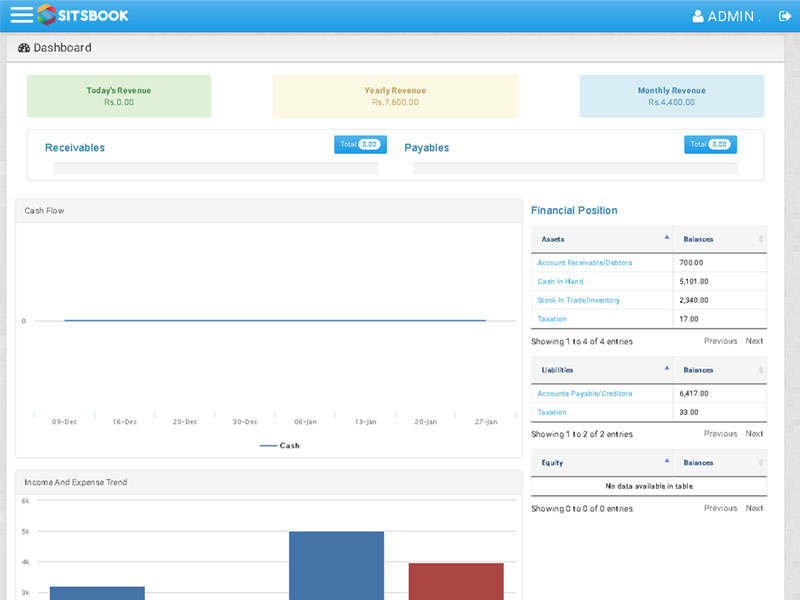Image resolution: width=800 pixels, height=600 pixels.
Task: Sort Liabilities column by its arrow
Action: click(667, 369)
